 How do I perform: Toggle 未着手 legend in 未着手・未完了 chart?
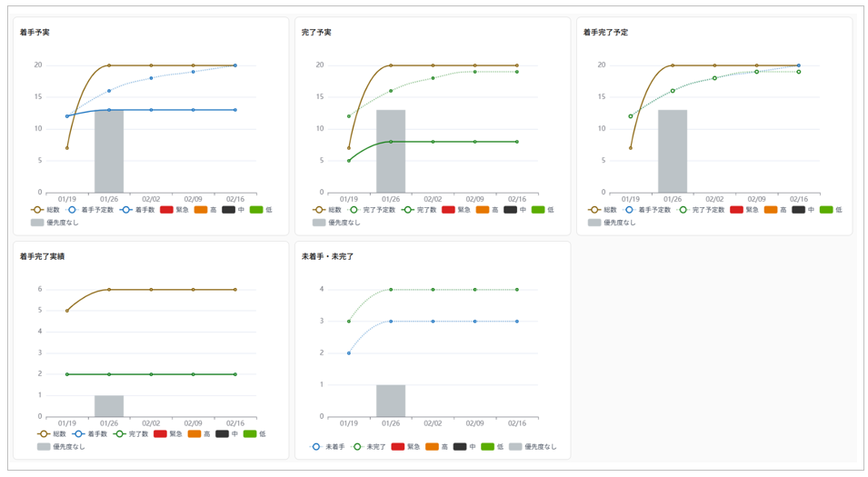[324, 447]
